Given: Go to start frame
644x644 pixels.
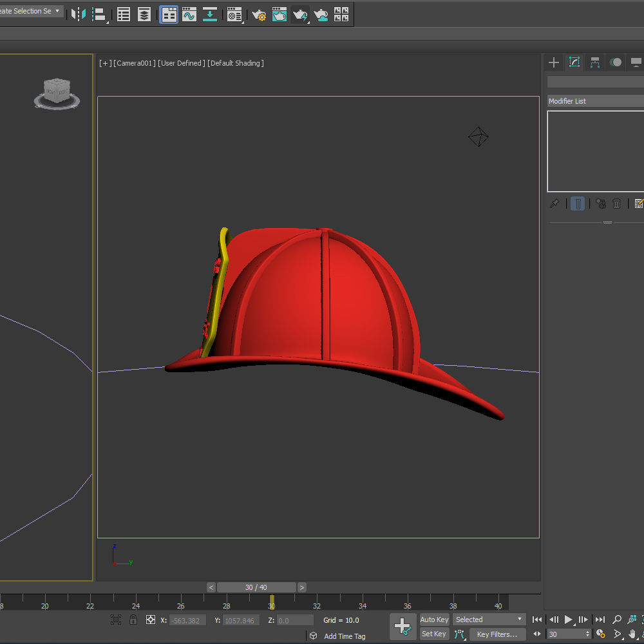Looking at the screenshot, I should pyautogui.click(x=537, y=620).
